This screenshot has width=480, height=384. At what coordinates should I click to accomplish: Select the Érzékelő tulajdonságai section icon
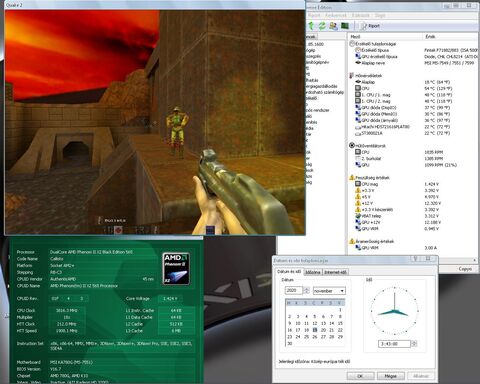point(352,44)
